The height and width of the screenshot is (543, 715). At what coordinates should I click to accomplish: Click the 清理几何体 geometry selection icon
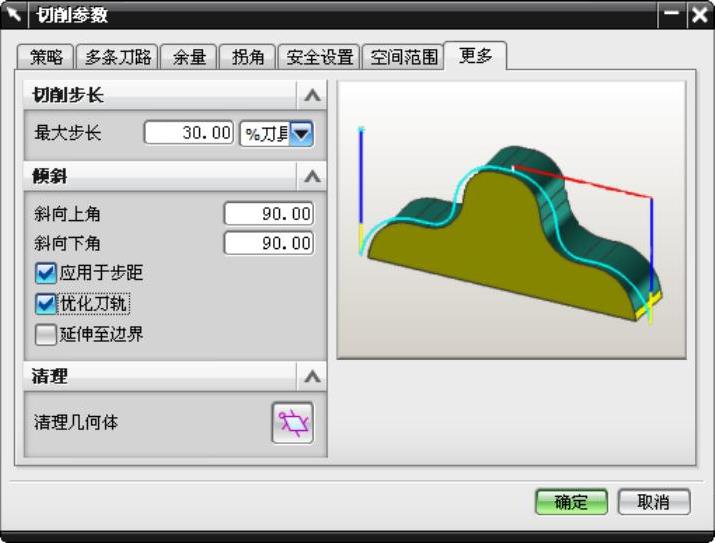click(292, 423)
